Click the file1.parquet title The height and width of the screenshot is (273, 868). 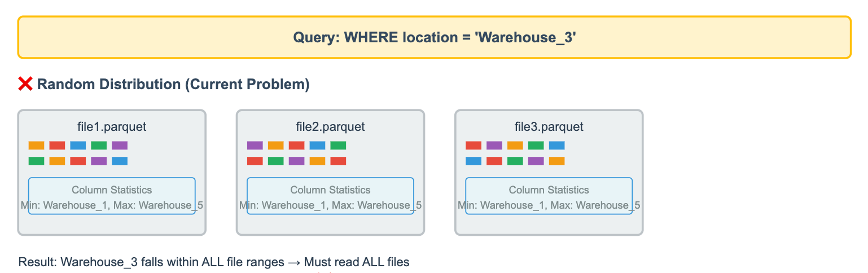[112, 126]
